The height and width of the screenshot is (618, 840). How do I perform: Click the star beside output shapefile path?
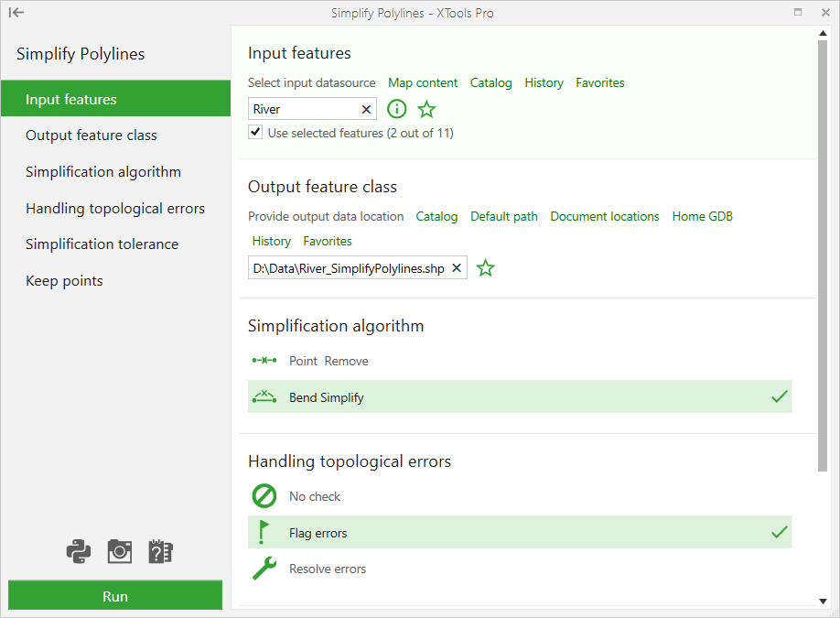(x=486, y=268)
